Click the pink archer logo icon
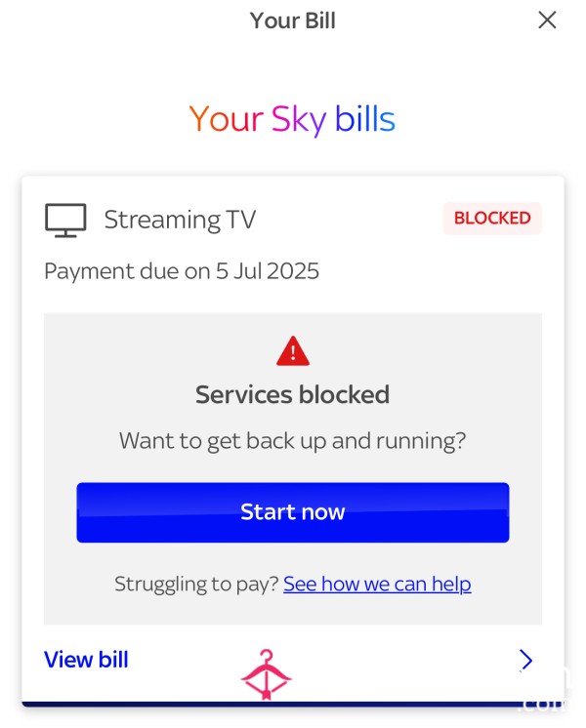The image size is (586, 728). [266, 674]
